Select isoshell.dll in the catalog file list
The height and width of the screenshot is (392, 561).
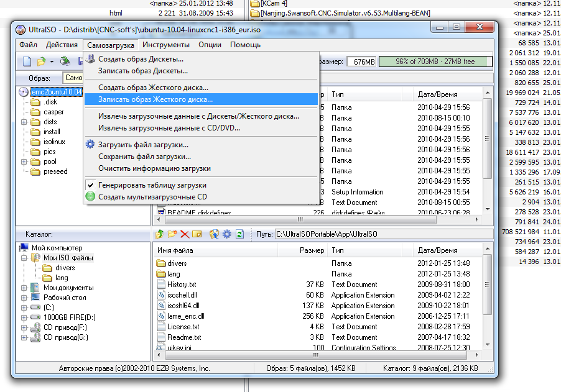(182, 295)
